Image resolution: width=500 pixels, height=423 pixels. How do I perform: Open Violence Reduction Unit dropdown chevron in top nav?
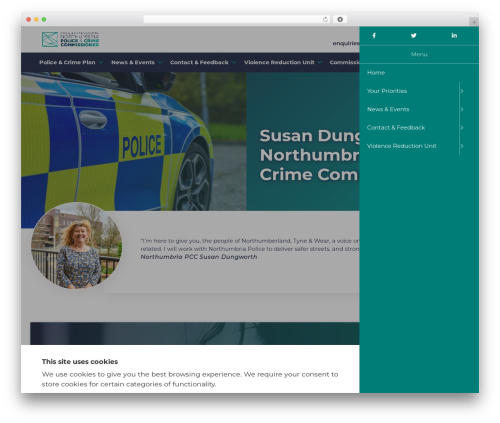pos(320,62)
